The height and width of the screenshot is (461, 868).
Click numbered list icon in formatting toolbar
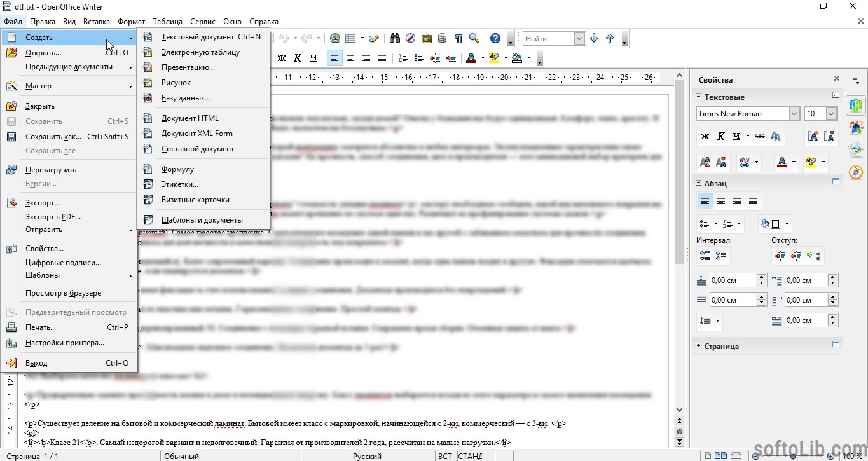coord(403,58)
